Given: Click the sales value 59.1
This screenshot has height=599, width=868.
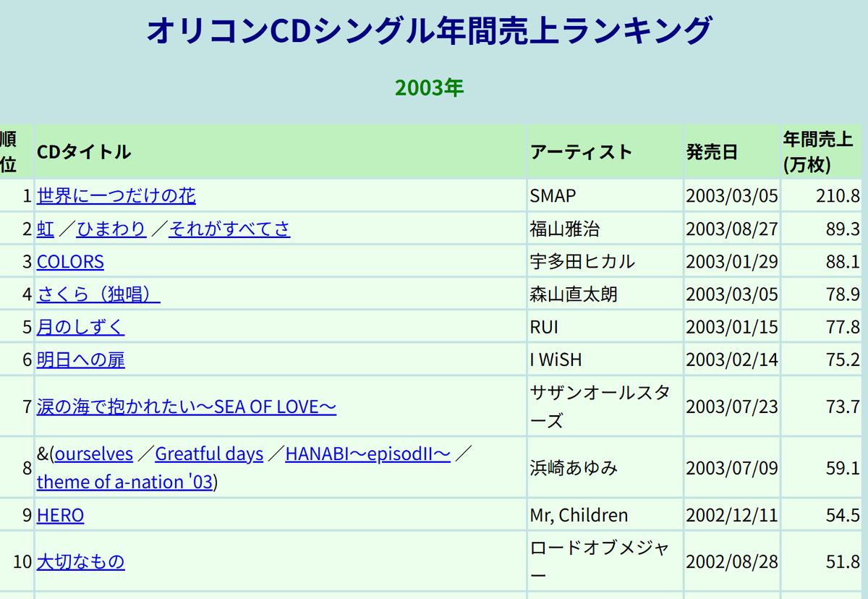Looking at the screenshot, I should point(842,467).
